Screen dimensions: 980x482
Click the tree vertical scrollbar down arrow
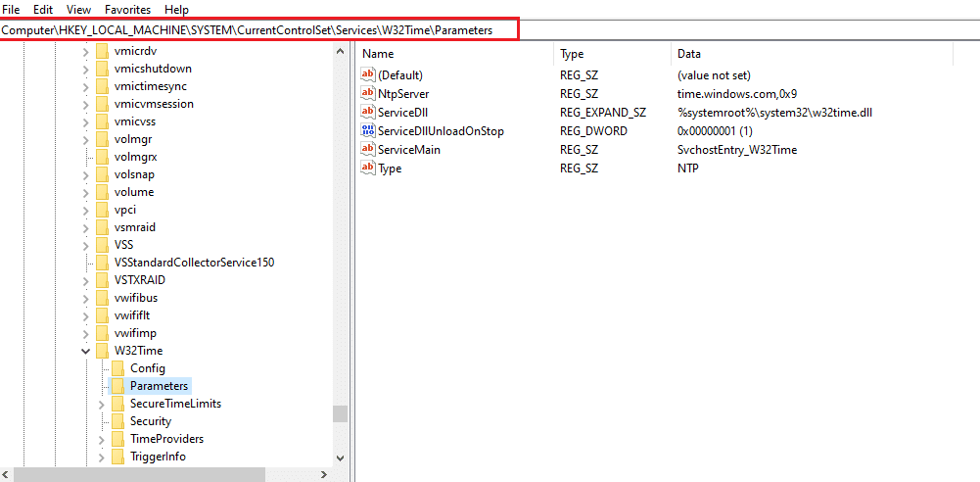[x=340, y=458]
